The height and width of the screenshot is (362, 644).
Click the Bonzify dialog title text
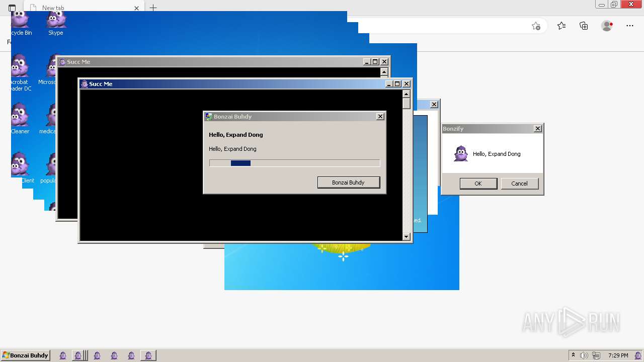click(x=453, y=129)
